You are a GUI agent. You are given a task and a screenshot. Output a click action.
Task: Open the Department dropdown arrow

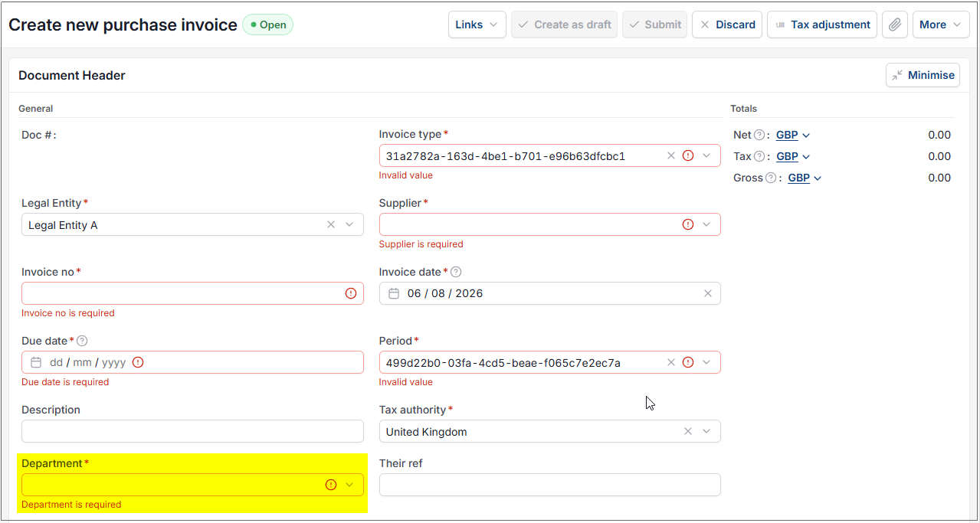349,485
